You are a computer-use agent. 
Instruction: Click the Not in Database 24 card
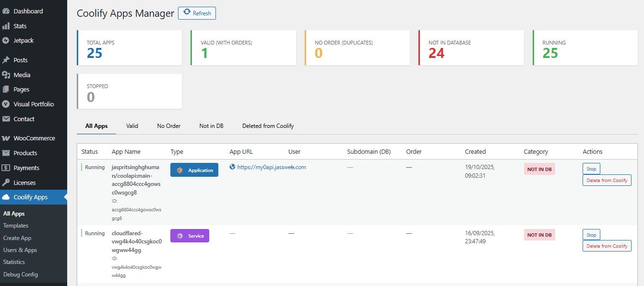471,48
